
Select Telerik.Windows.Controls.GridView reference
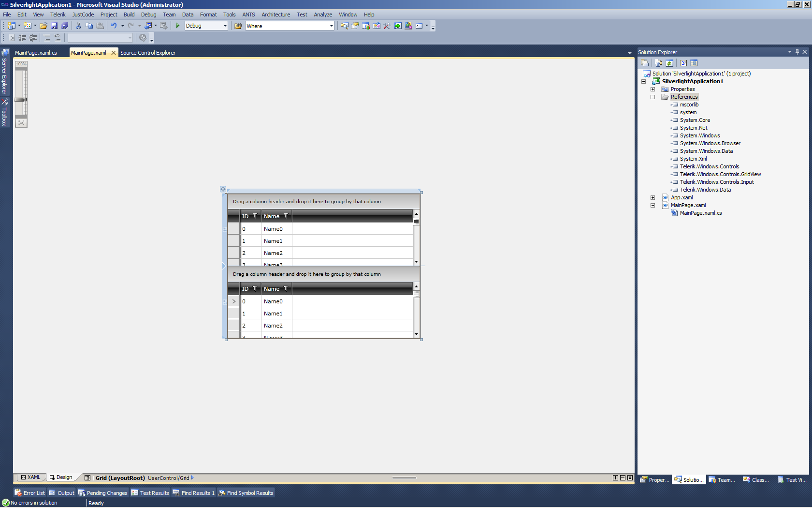(720, 174)
